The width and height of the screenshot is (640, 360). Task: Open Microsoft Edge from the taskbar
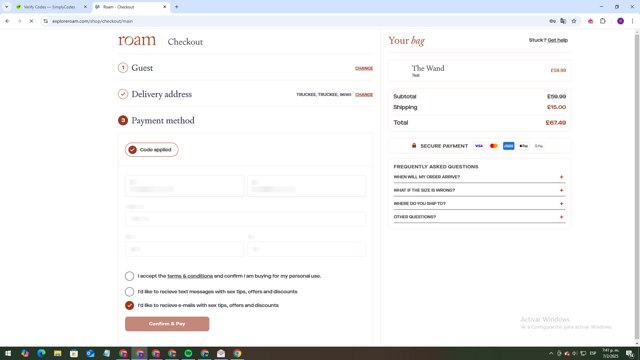tap(41, 353)
